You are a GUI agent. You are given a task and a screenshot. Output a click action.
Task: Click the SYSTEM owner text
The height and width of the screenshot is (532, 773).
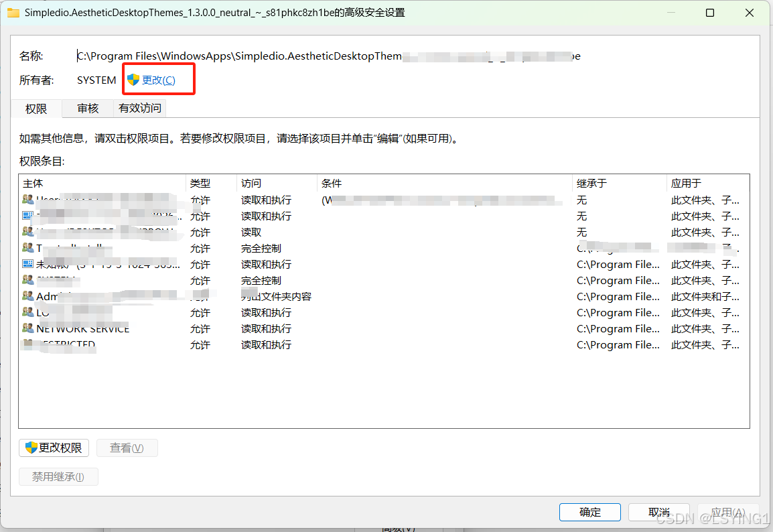[x=96, y=80]
